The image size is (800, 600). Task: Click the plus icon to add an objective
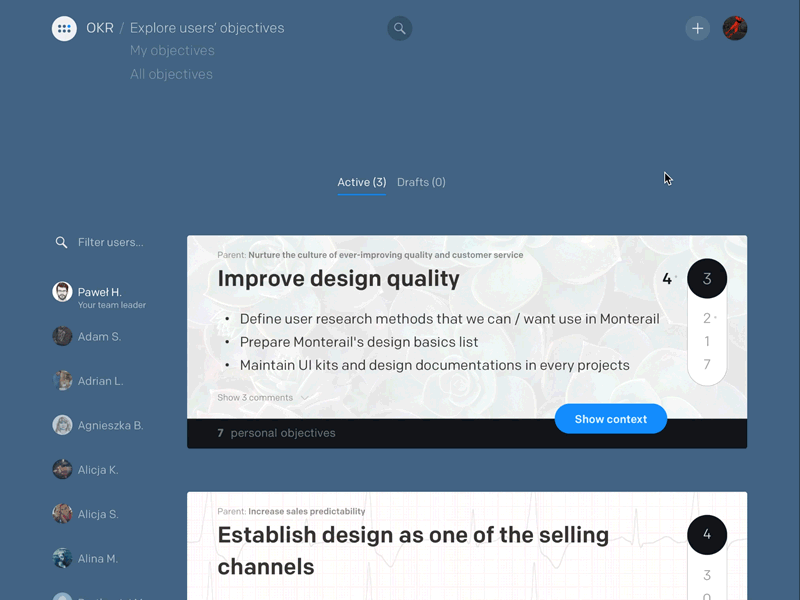point(697,28)
